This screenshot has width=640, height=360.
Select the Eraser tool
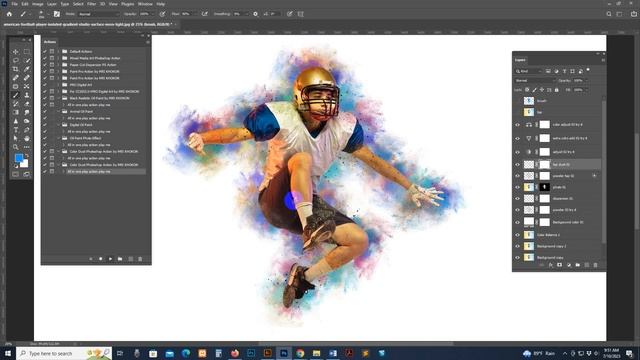pos(27,104)
